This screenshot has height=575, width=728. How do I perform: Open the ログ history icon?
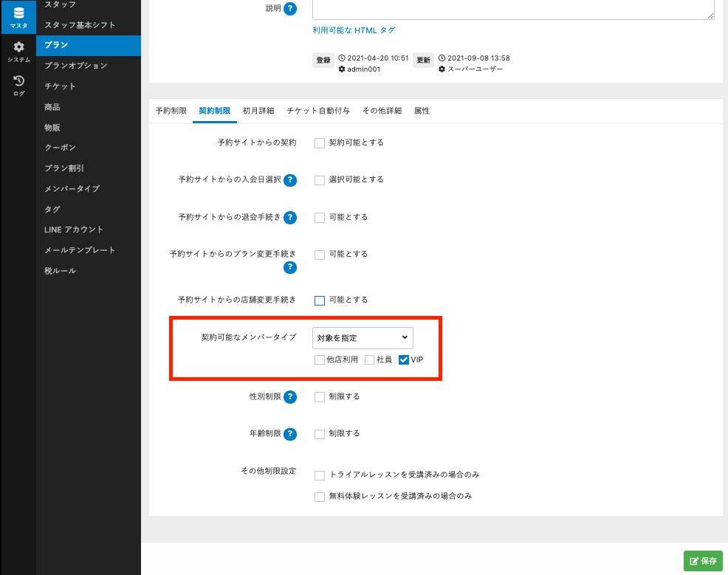[18, 85]
